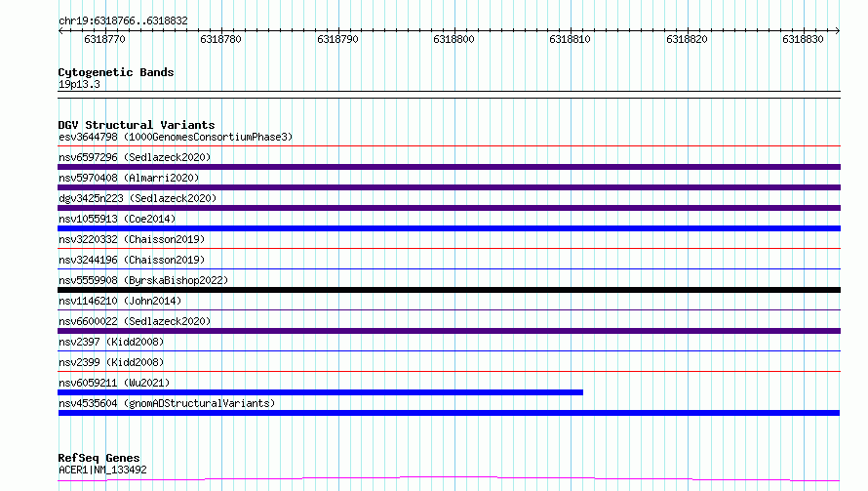Select the 19p13.3 band label
The image size is (868, 491).
[79, 84]
